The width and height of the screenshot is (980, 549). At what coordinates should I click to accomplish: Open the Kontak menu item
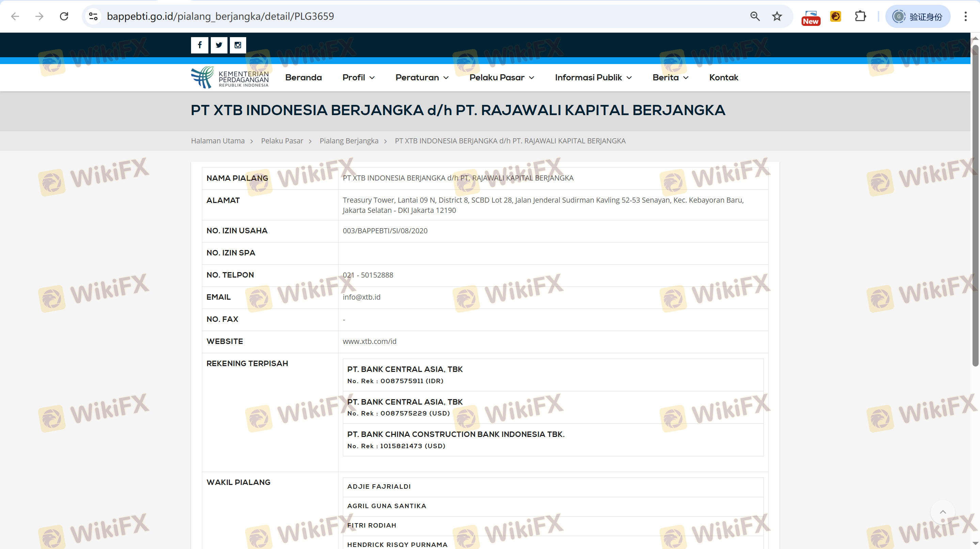(724, 78)
